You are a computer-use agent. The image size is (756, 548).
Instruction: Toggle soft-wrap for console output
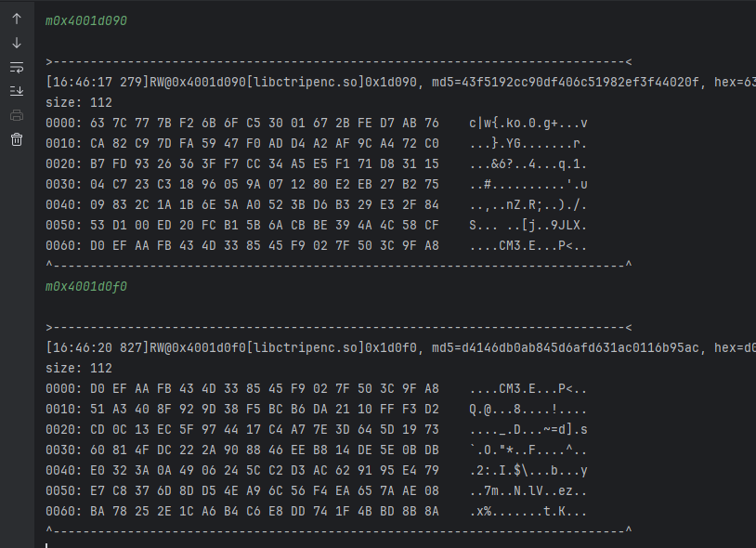click(x=17, y=68)
